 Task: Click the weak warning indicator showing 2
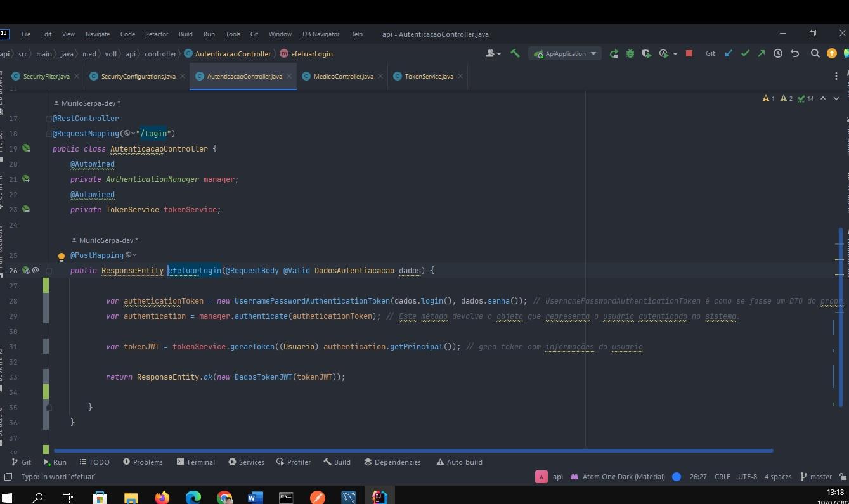[786, 99]
